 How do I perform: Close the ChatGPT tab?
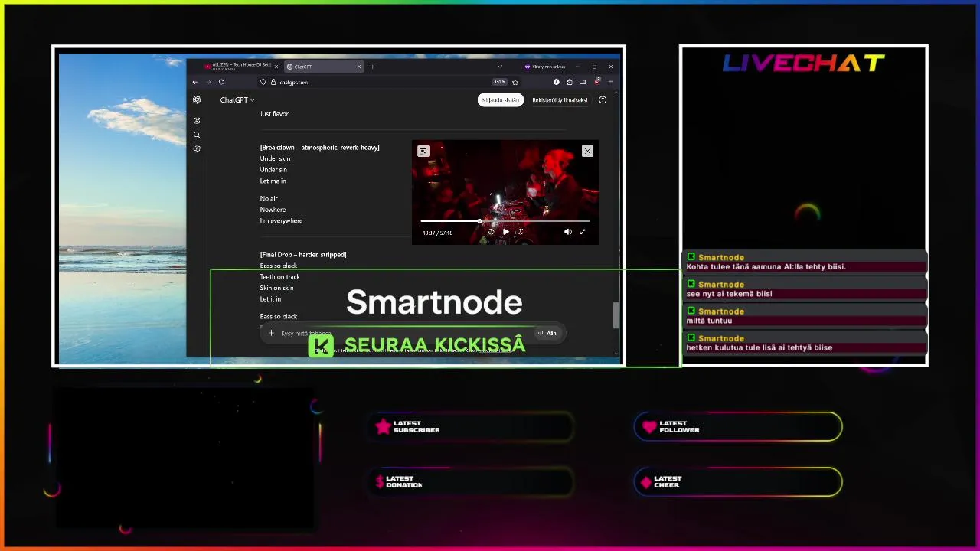359,67
